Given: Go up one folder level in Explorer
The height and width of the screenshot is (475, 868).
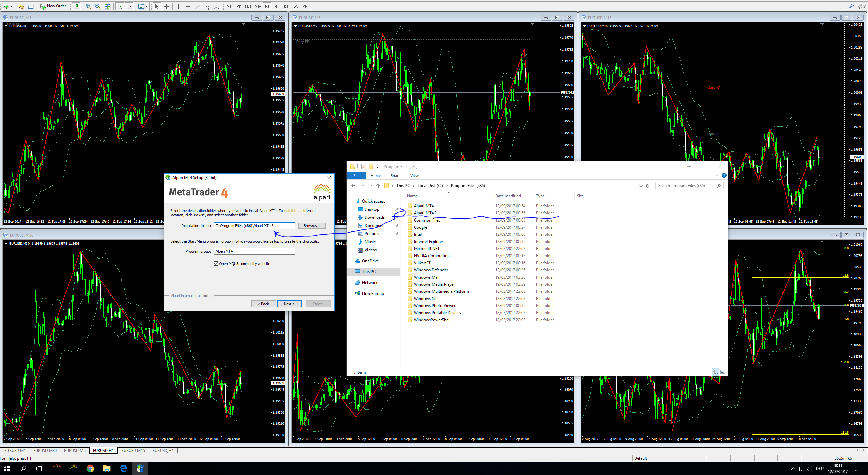Looking at the screenshot, I should click(x=378, y=186).
